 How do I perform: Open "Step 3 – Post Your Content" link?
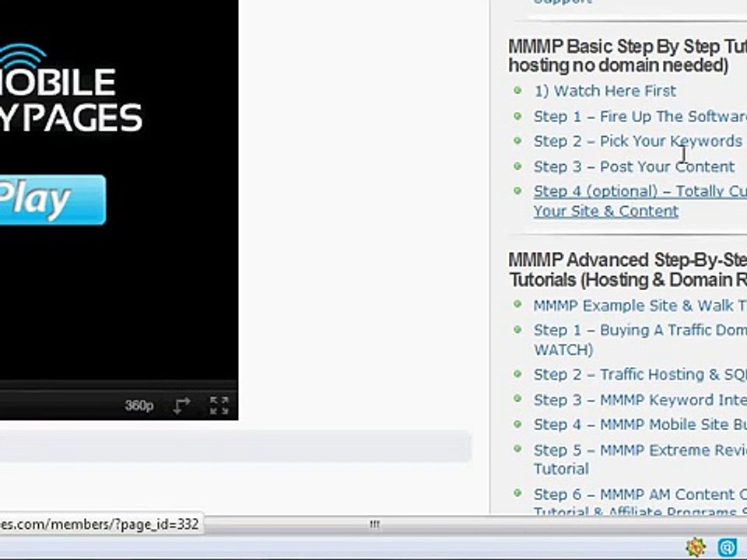pos(633,166)
